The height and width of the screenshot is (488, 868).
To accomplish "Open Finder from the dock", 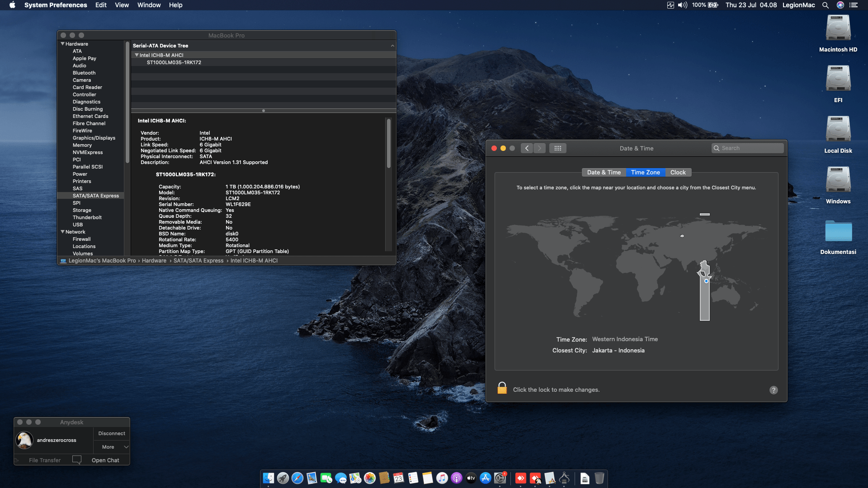I will coord(269,478).
